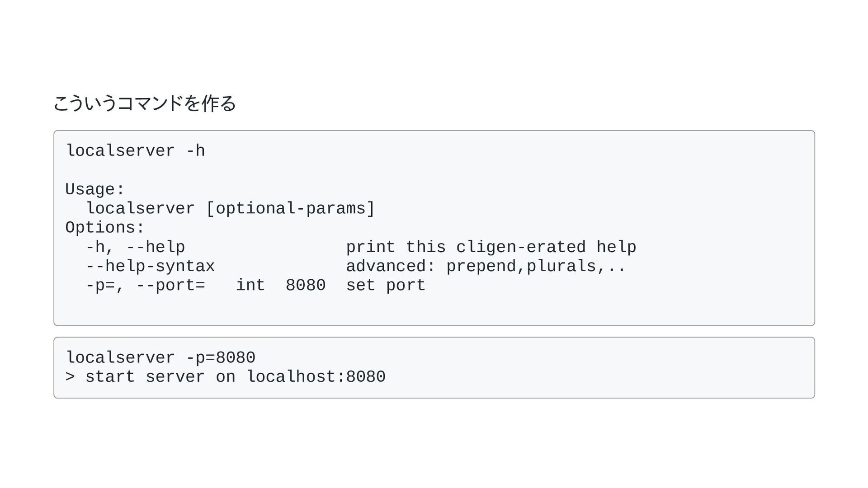This screenshot has height=488, width=868.
Task: Click 'localhost:8080' in the output line
Action: point(316,377)
